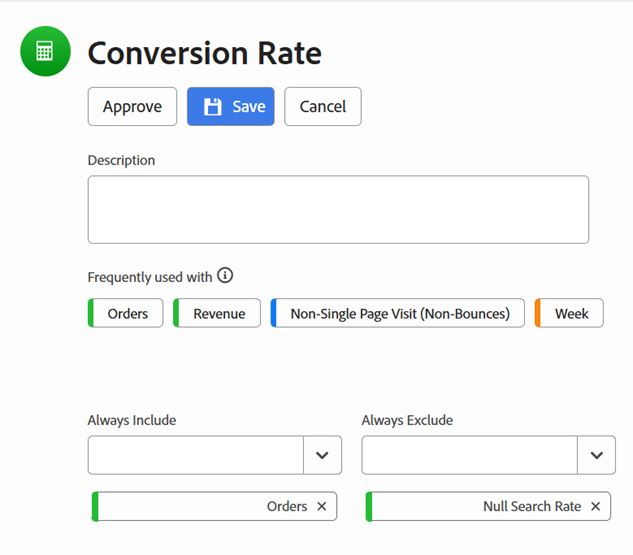
Task: Click the Conversion Rate title heading
Action: click(205, 53)
